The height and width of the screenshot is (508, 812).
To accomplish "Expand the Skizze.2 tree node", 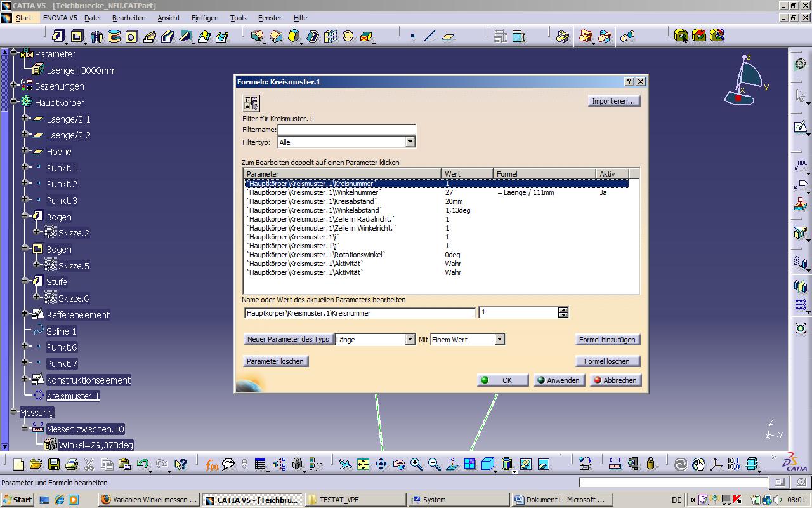I will point(37,232).
